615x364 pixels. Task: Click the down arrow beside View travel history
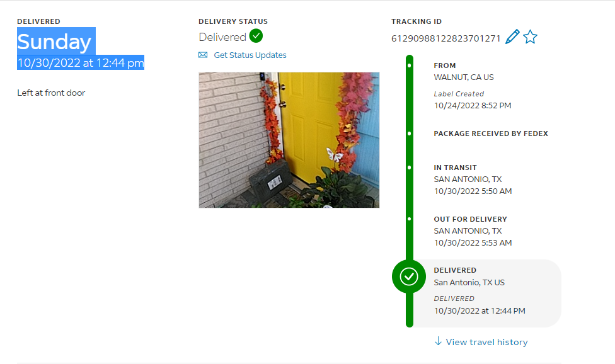pos(438,341)
